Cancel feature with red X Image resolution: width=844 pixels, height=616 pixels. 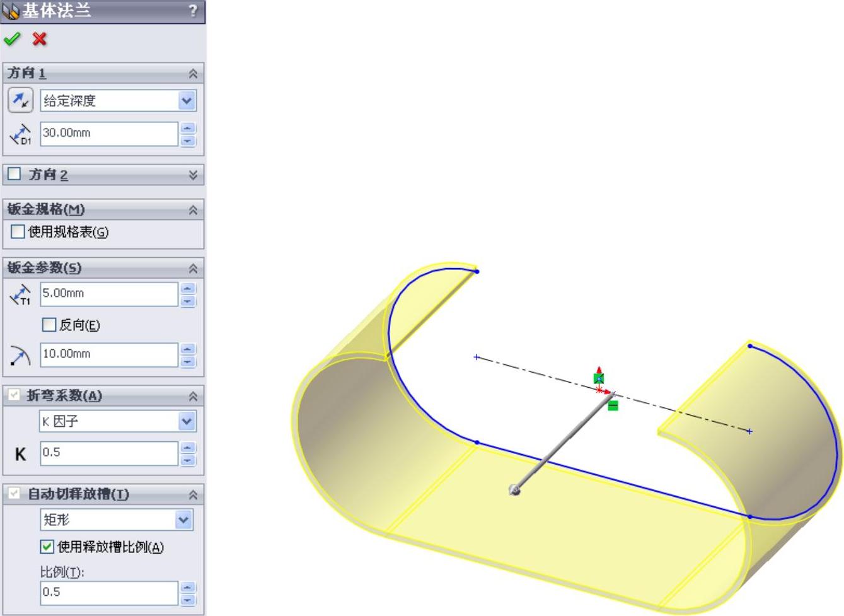pos(40,39)
